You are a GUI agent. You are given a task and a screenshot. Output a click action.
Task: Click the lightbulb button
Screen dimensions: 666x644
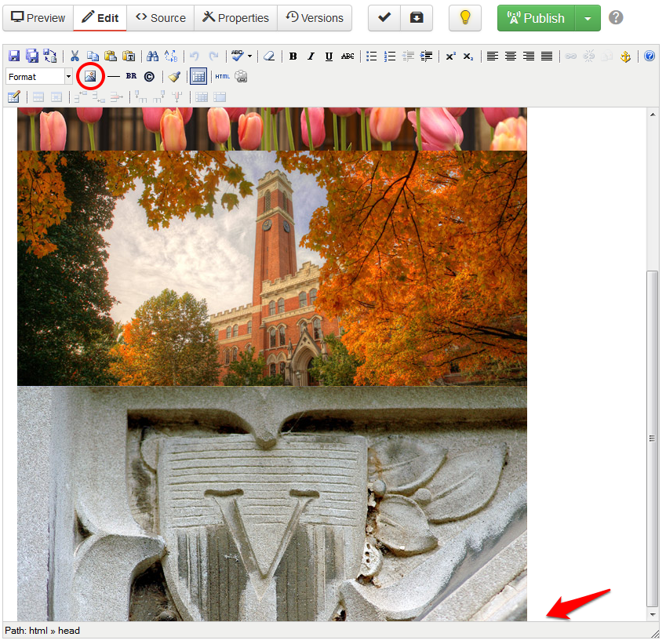[465, 18]
